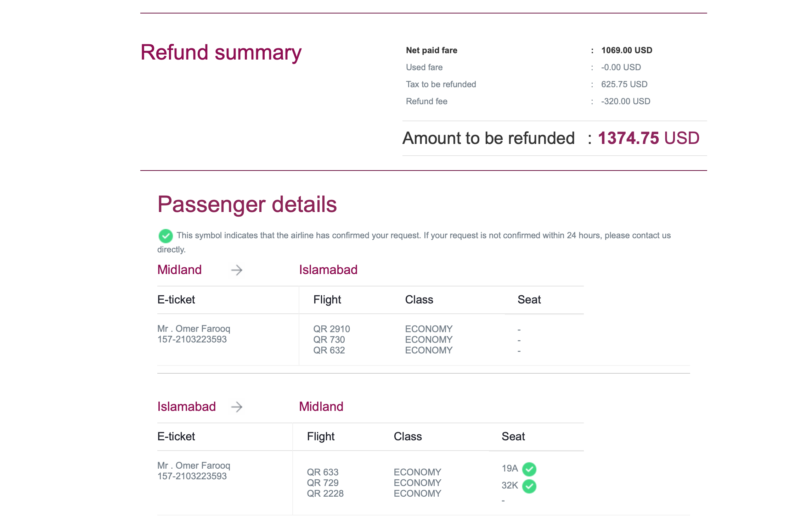Click the Midland destination of the return route
812x519 pixels.
click(x=321, y=407)
